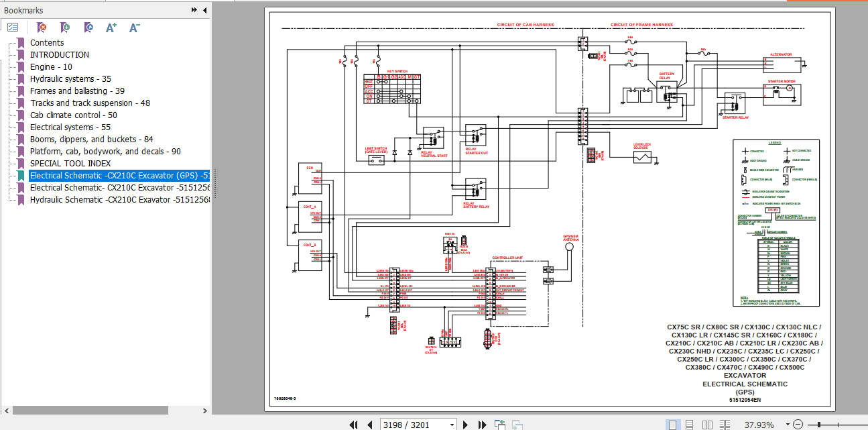Select Platform, cab, bodywork, and decals - 90
Viewport: 868px width, 430px height.
[105, 152]
